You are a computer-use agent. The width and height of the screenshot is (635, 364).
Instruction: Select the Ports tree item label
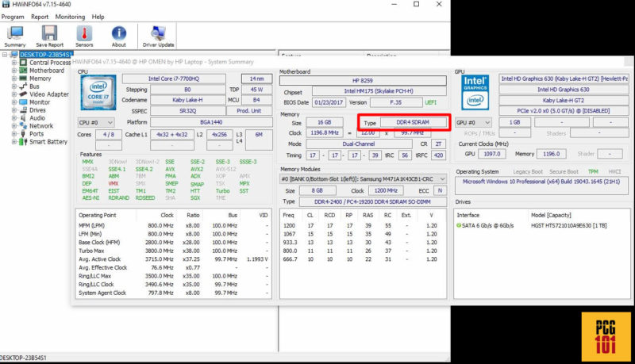(x=37, y=134)
